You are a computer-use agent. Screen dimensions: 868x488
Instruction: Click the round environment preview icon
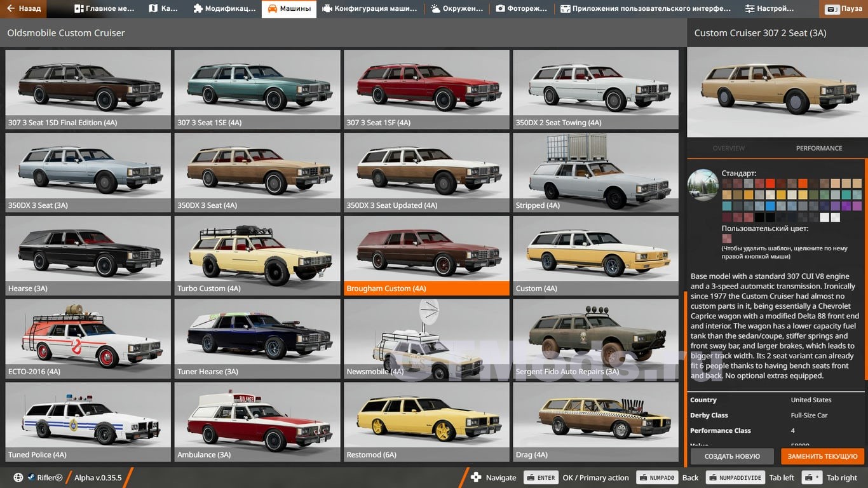703,185
